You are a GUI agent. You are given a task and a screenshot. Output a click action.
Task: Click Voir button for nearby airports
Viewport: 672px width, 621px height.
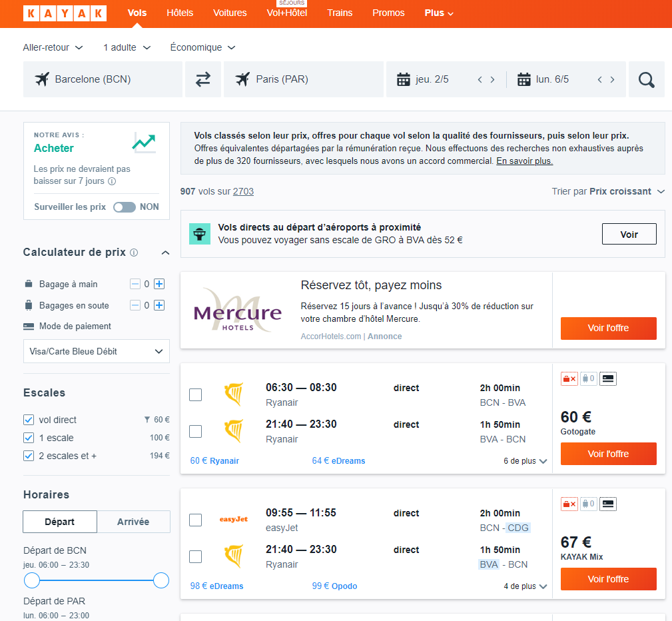tap(629, 234)
